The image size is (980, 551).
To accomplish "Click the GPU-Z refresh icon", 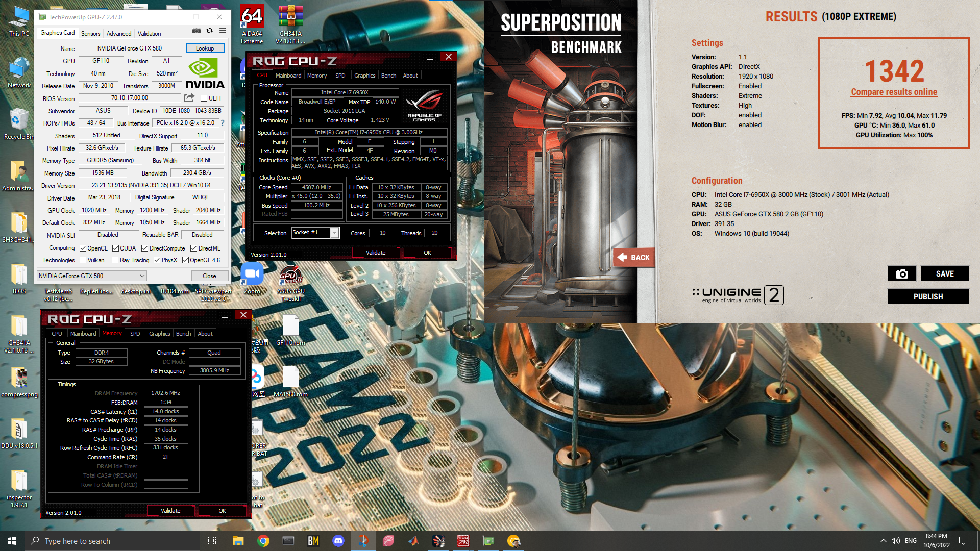I will pos(209,31).
